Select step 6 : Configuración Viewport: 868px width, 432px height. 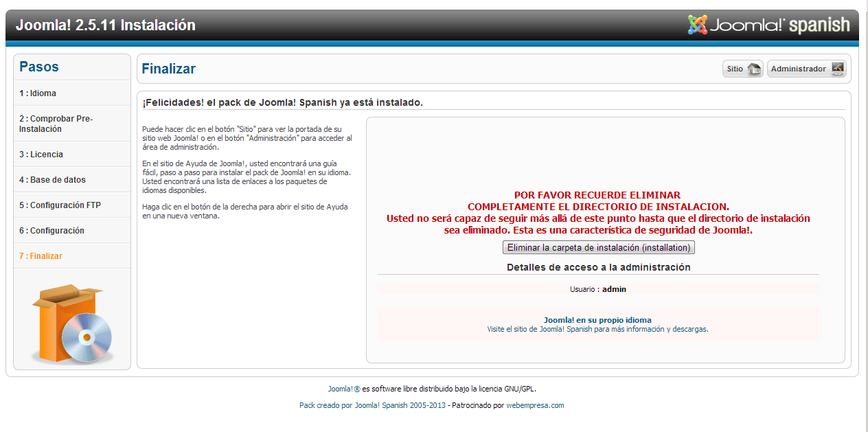coord(72,231)
